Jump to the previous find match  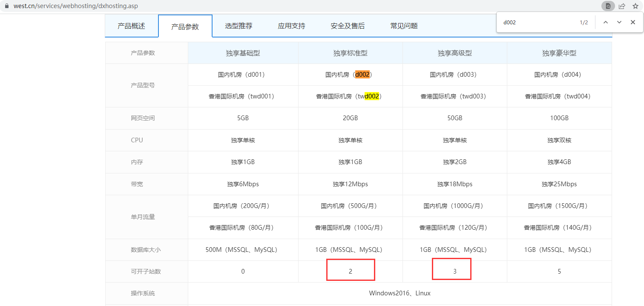[x=605, y=23]
